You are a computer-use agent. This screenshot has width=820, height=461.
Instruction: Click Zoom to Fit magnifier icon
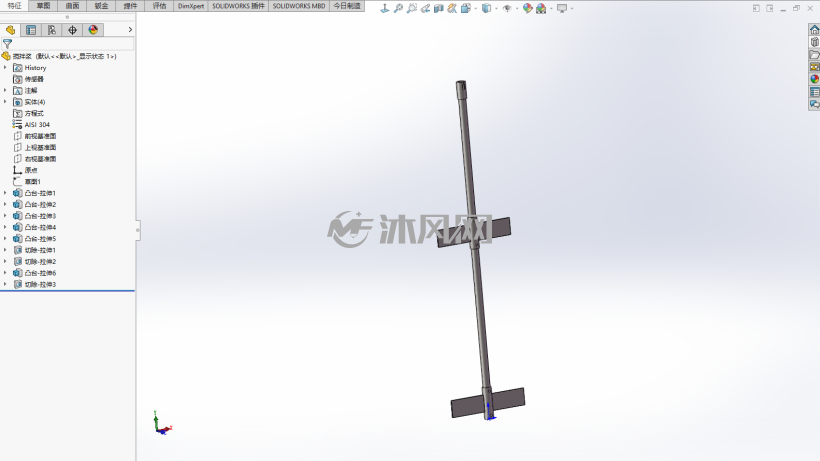[398, 8]
